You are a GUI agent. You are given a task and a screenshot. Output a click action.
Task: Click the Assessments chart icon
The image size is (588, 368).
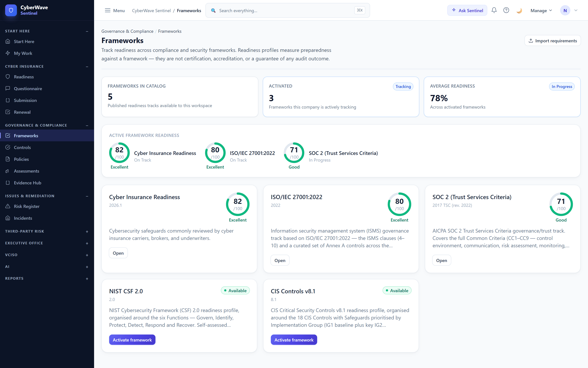point(8,171)
